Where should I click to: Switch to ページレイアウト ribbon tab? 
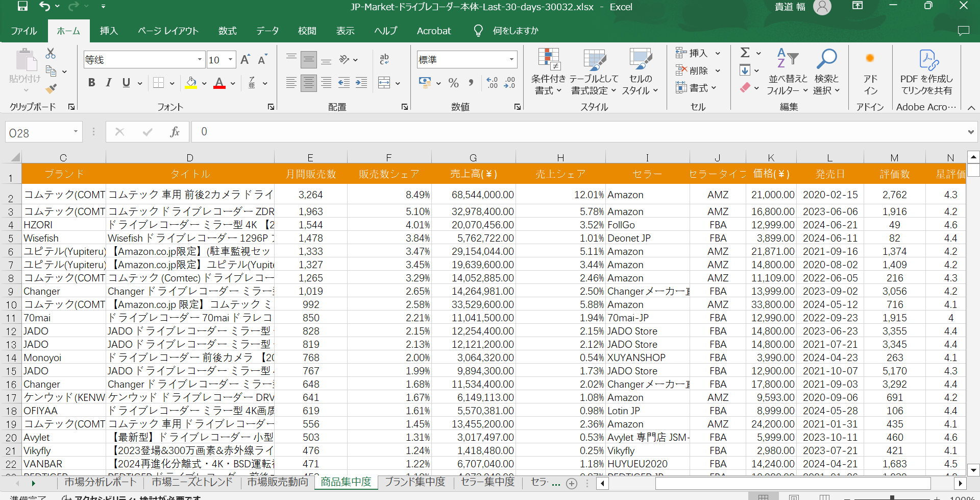[x=168, y=31]
